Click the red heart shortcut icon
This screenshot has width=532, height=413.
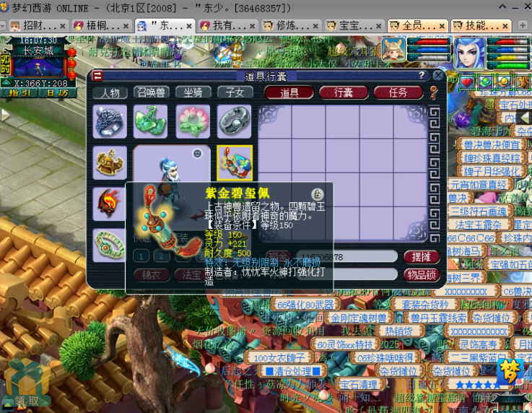tap(467, 82)
